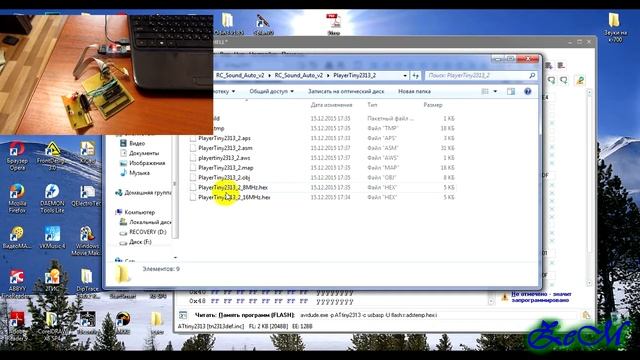
Task: Toggle the Explorer preview pane icon
Action: [511, 91]
